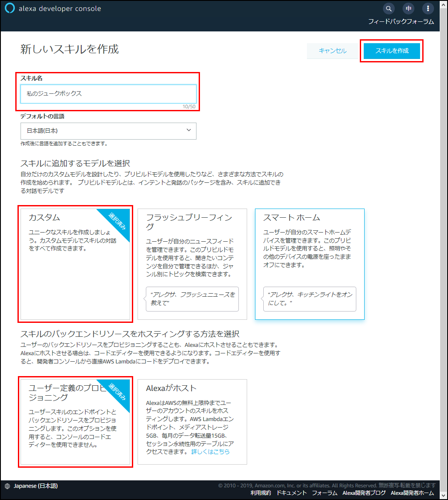Open the ドキュメント footer link

291,493
